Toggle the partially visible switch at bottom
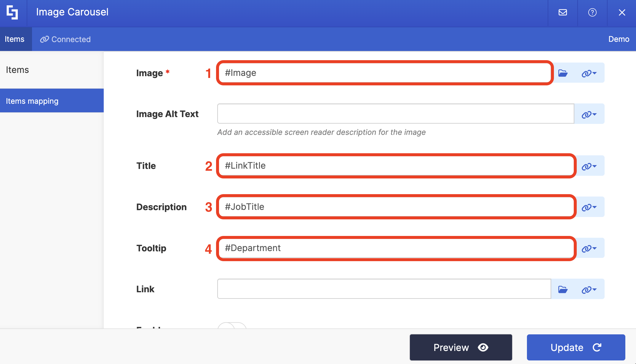Image resolution: width=636 pixels, height=364 pixels. (x=232, y=326)
